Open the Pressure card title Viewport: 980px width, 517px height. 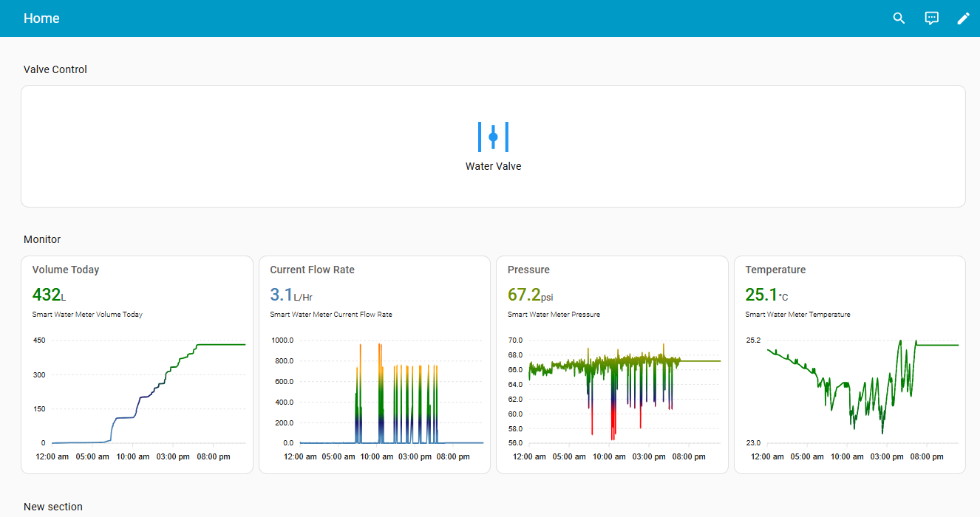click(528, 270)
